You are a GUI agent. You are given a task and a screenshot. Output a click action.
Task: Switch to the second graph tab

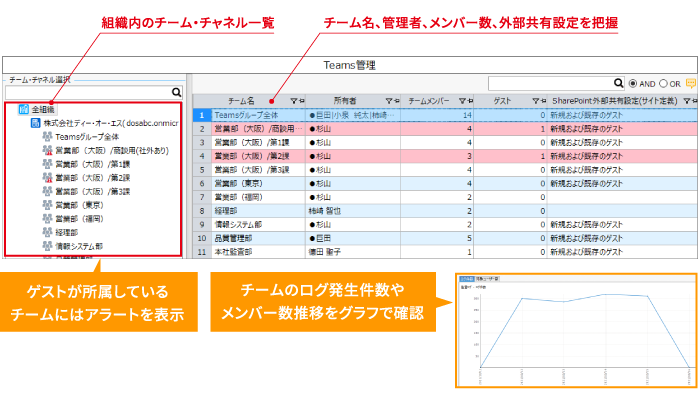pyautogui.click(x=487, y=279)
